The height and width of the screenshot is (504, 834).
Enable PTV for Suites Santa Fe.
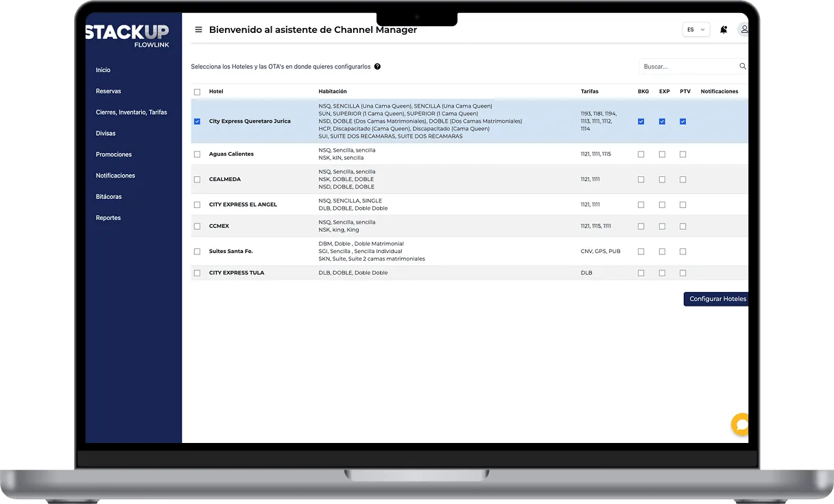pyautogui.click(x=683, y=252)
